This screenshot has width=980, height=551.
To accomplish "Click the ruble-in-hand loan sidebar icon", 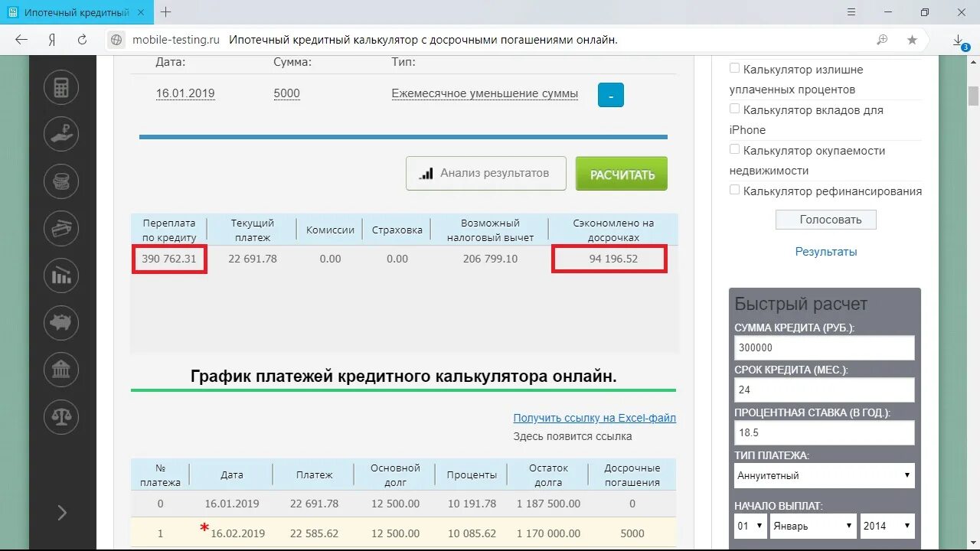I will click(61, 135).
